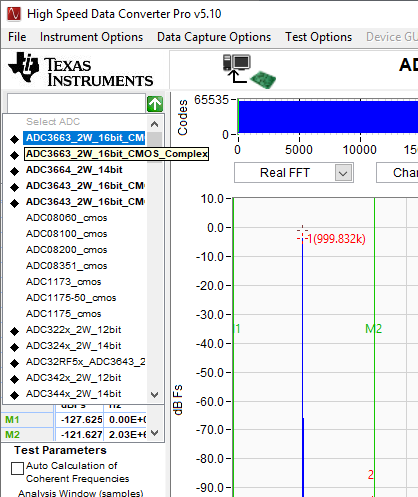This screenshot has height=497, width=418.
Task: Click the -127.625 dBFs cell
Action: [79, 420]
